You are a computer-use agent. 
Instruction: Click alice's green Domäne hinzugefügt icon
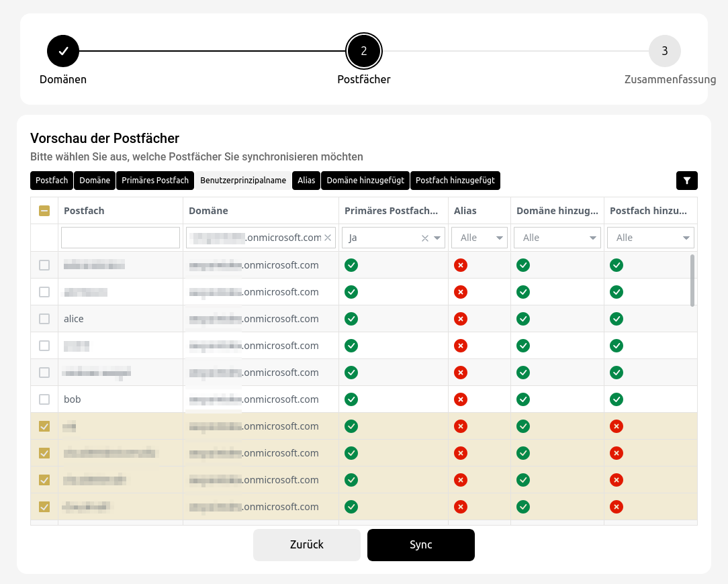pos(523,319)
